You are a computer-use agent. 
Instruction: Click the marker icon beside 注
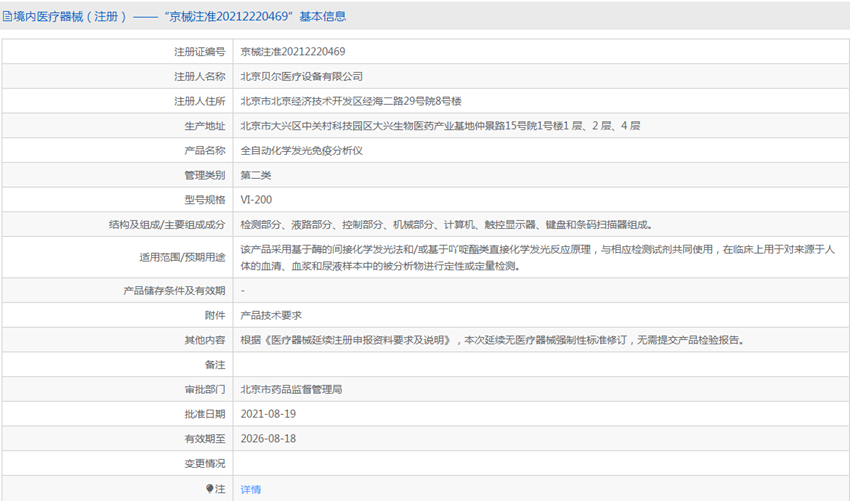coord(210,489)
